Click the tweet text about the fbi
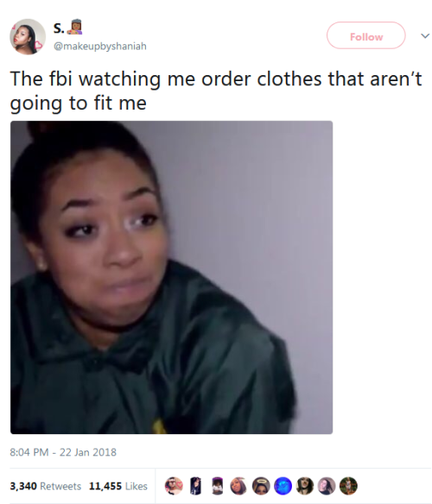 (216, 91)
